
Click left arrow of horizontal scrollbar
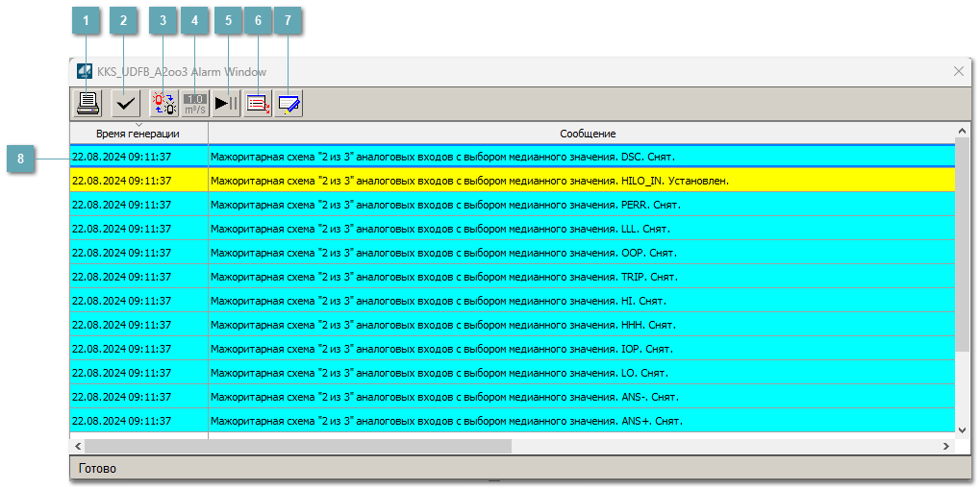pyautogui.click(x=78, y=447)
